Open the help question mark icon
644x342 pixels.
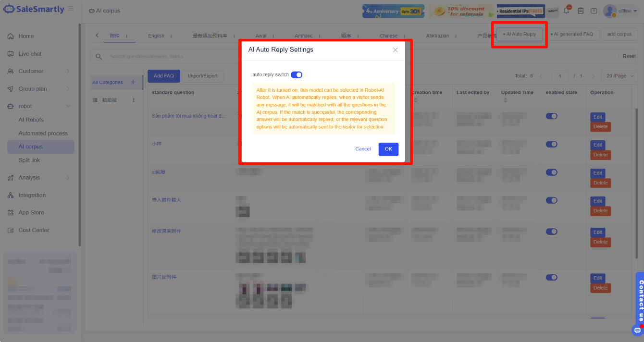pos(594,11)
